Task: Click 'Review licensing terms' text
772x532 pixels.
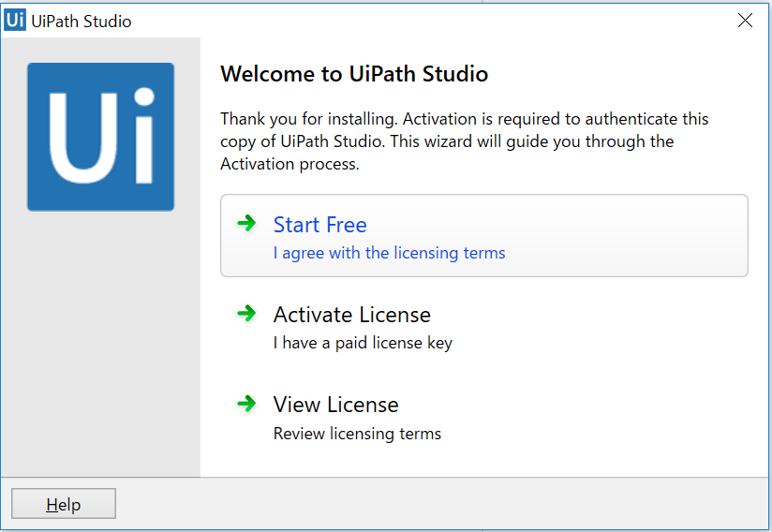Action: tap(357, 434)
